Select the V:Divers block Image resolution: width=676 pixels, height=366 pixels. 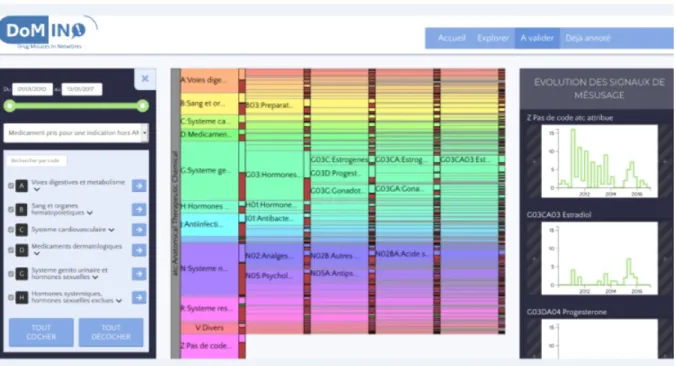coord(209,328)
